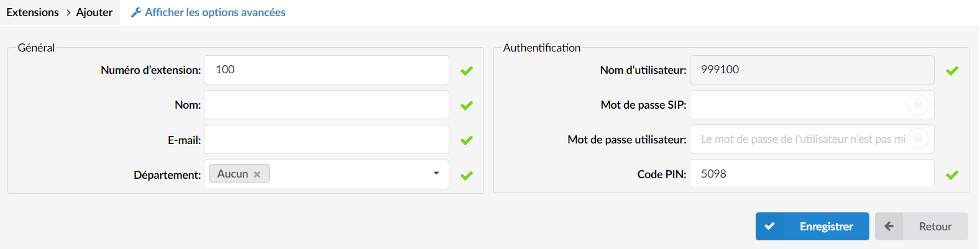Viewport: 980px width, 249px height.
Task: Click the lock icon in SIP password field
Action: pyautogui.click(x=918, y=104)
